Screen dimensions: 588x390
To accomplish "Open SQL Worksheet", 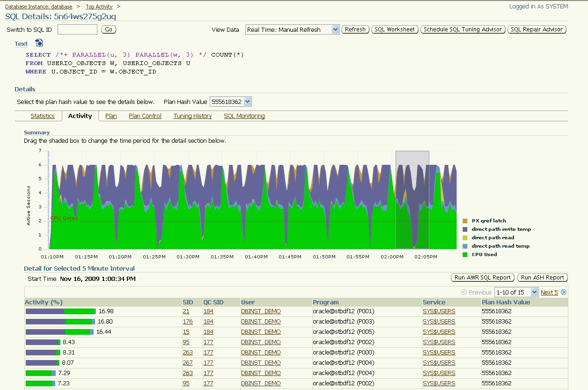I will coord(395,29).
